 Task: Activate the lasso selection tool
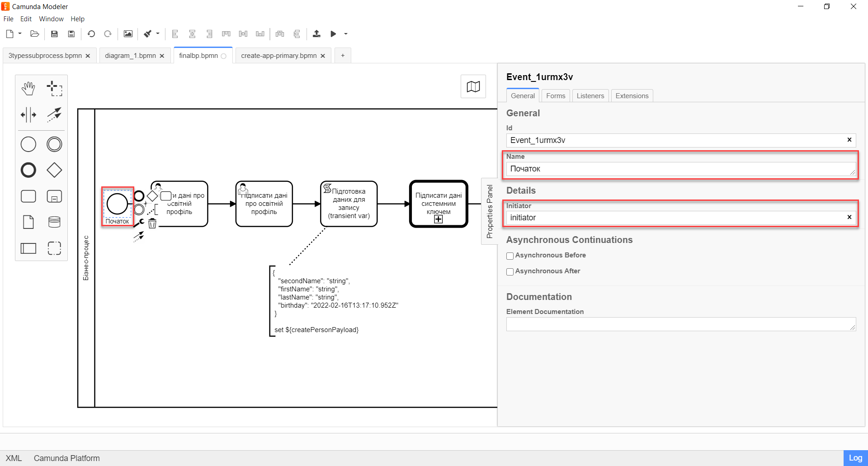tap(54, 89)
